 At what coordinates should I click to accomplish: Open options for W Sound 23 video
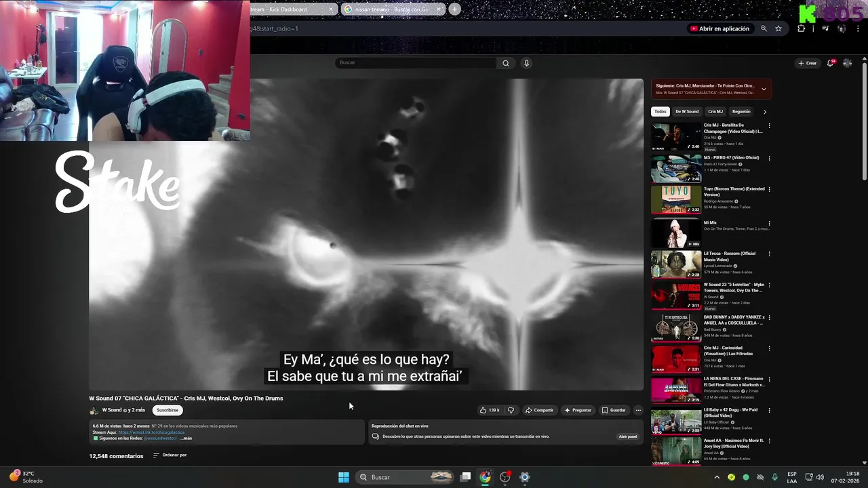769,285
